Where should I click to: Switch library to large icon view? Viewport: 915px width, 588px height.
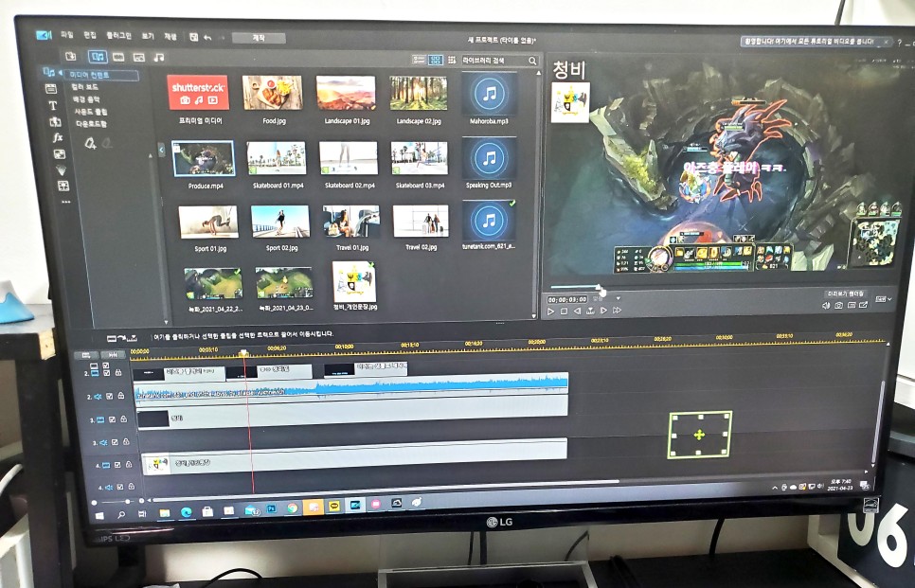point(436,60)
